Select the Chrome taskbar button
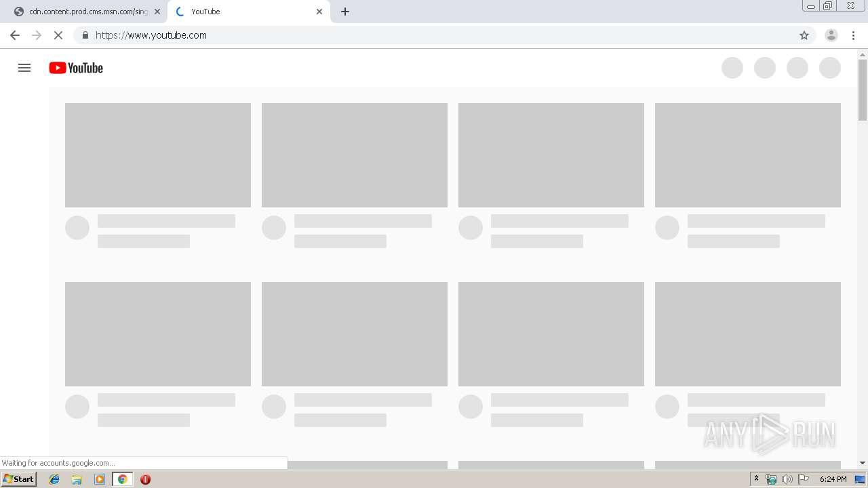This screenshot has height=488, width=868. click(122, 479)
